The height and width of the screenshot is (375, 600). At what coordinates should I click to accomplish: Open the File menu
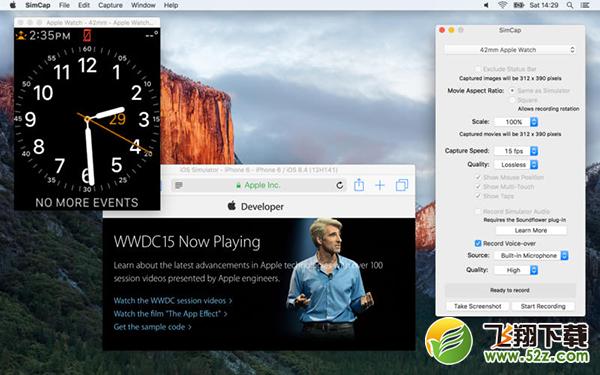[64, 5]
